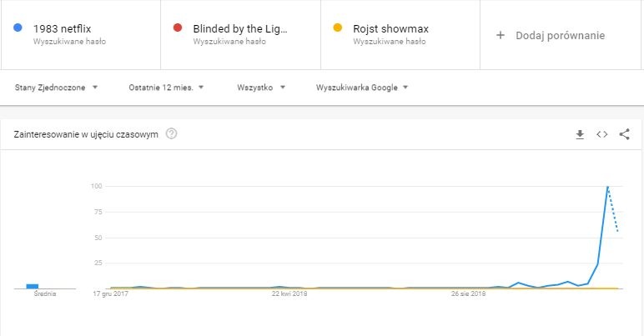Click the Średnia label under the bar
The image size is (644, 336).
[45, 293]
